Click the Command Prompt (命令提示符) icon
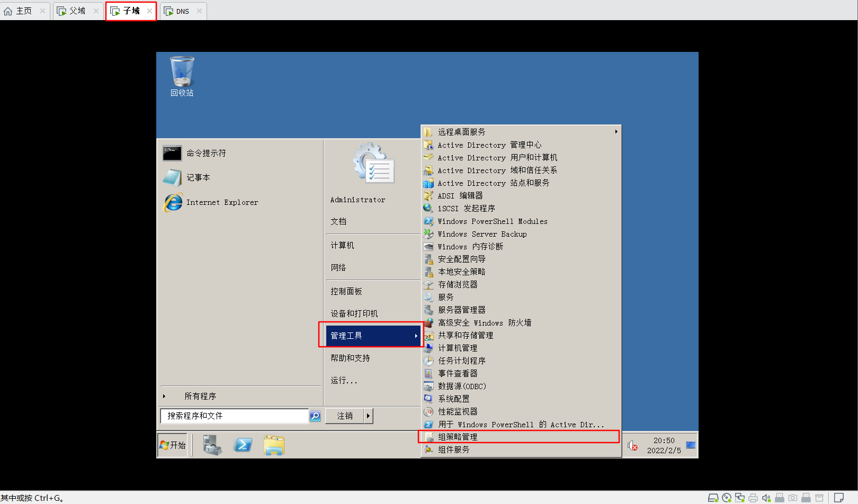 tap(172, 153)
